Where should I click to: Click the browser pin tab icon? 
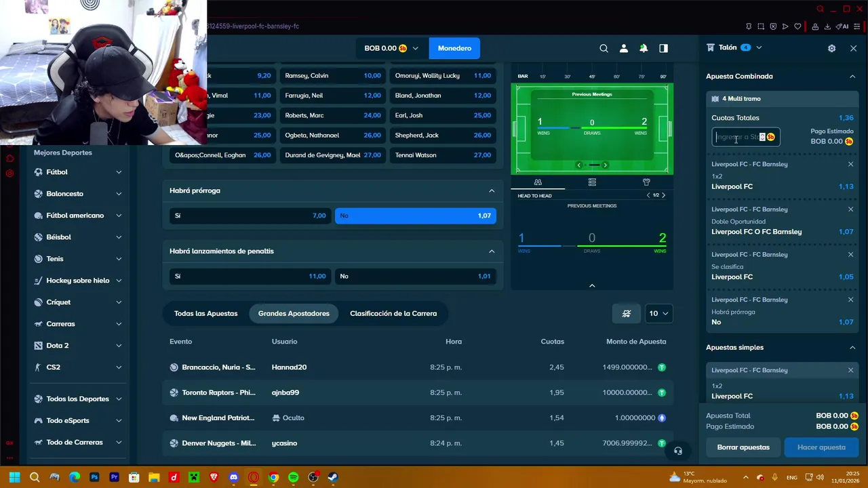point(749,26)
